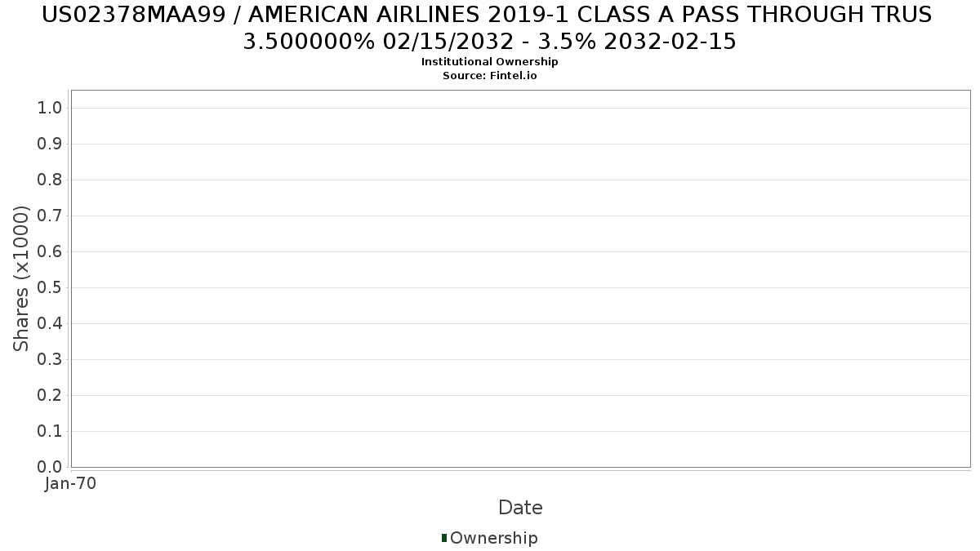The image size is (980, 551).
Task: Click the 0.8 y-axis tick label
Action: coord(51,180)
